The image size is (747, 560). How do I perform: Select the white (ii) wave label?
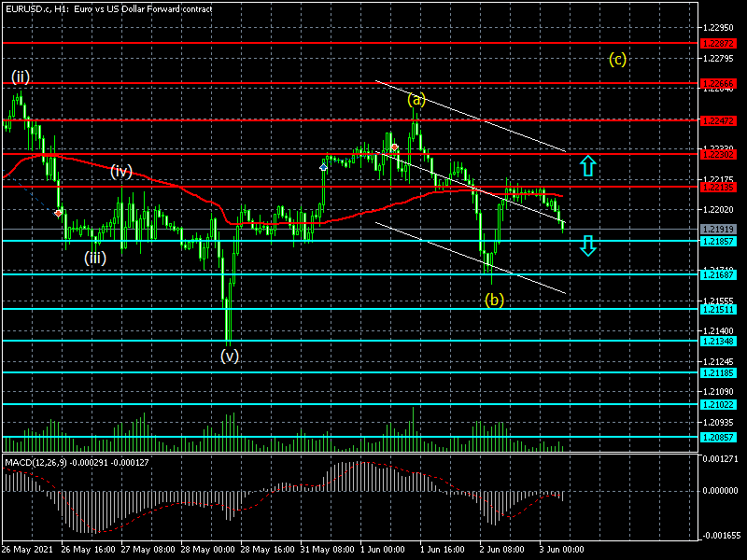point(21,77)
